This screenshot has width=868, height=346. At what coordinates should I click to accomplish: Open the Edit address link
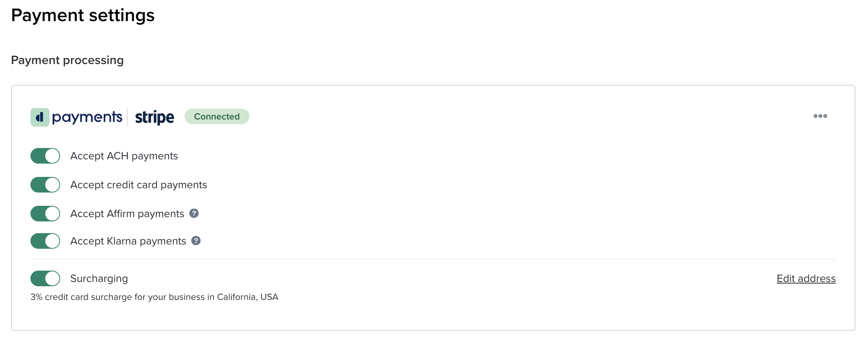[x=806, y=278]
